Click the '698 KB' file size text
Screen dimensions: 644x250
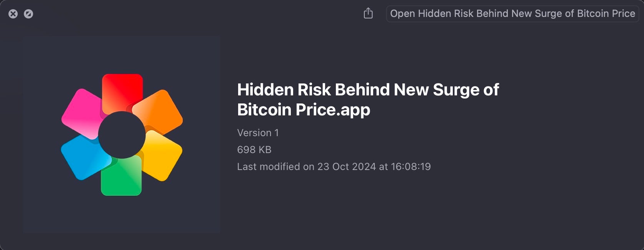(254, 150)
